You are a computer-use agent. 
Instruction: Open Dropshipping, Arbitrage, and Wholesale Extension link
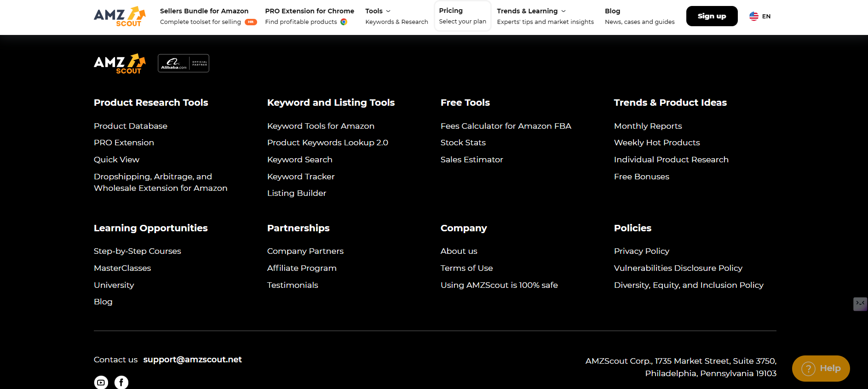pos(161,182)
